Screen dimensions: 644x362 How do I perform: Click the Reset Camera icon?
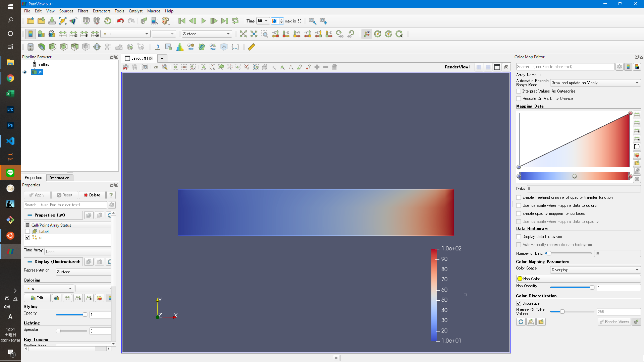click(x=243, y=34)
